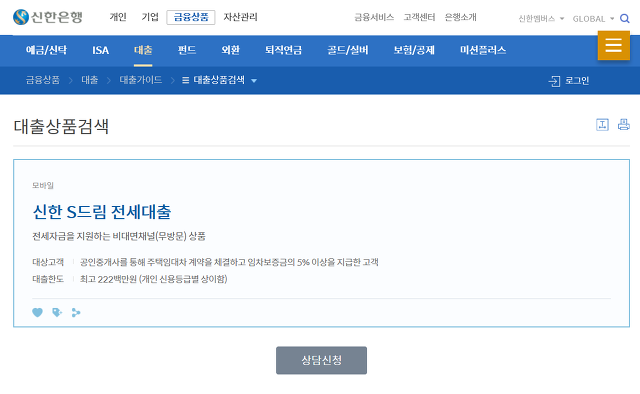Click the text 전세자금을 지원하는 비대면채널(무방문) 상품
Image resolution: width=640 pixels, height=394 pixels.
point(119,236)
